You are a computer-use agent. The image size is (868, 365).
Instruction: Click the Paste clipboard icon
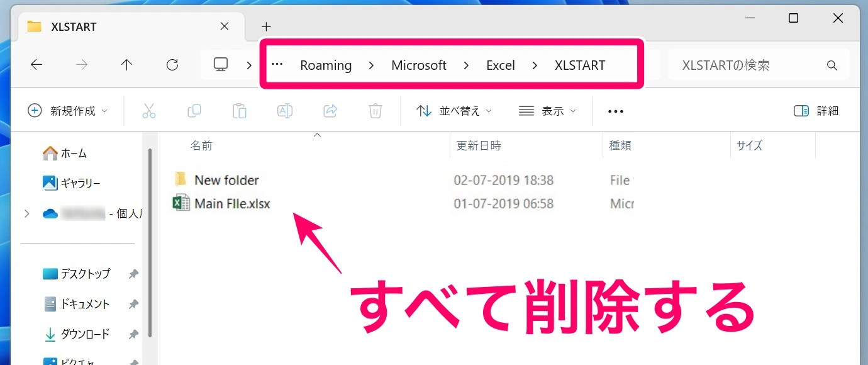240,111
